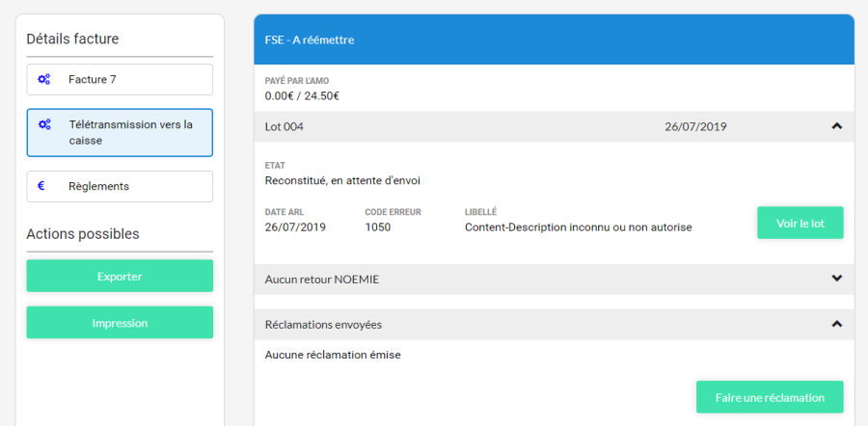Click the Impression button
The image size is (868, 426).
pyautogui.click(x=120, y=323)
